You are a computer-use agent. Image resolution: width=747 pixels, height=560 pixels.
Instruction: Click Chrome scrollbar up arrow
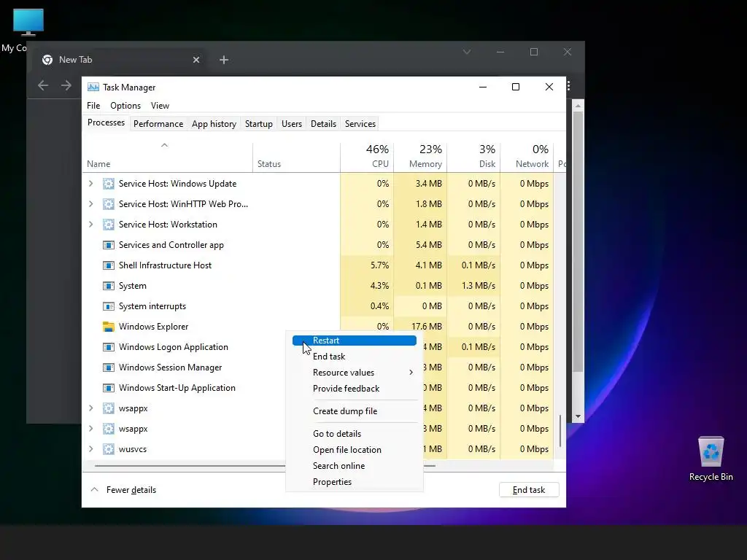pyautogui.click(x=578, y=106)
